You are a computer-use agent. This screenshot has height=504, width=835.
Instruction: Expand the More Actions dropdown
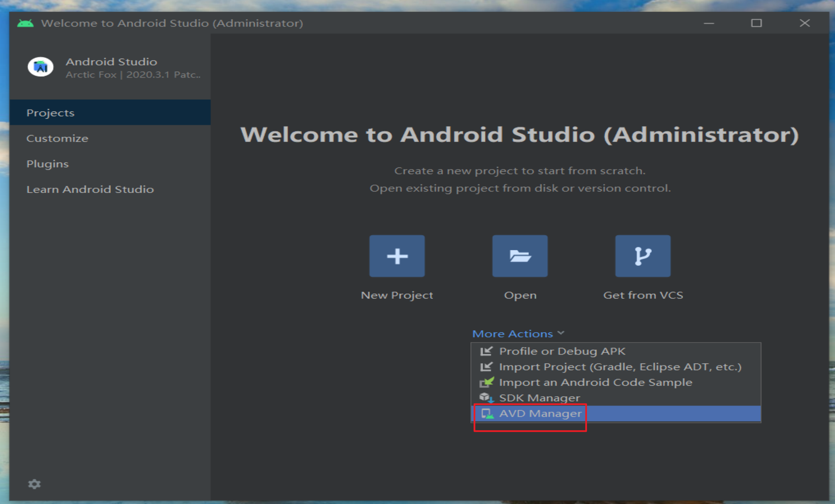point(513,333)
